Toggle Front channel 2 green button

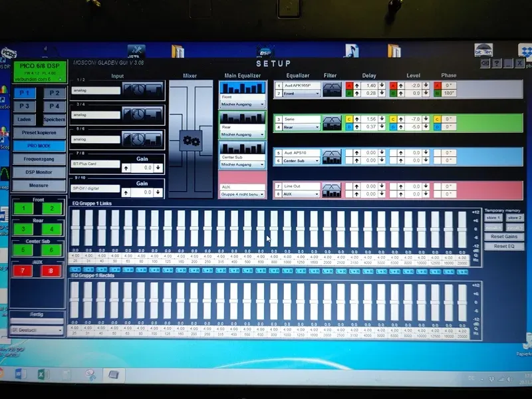tap(52, 208)
